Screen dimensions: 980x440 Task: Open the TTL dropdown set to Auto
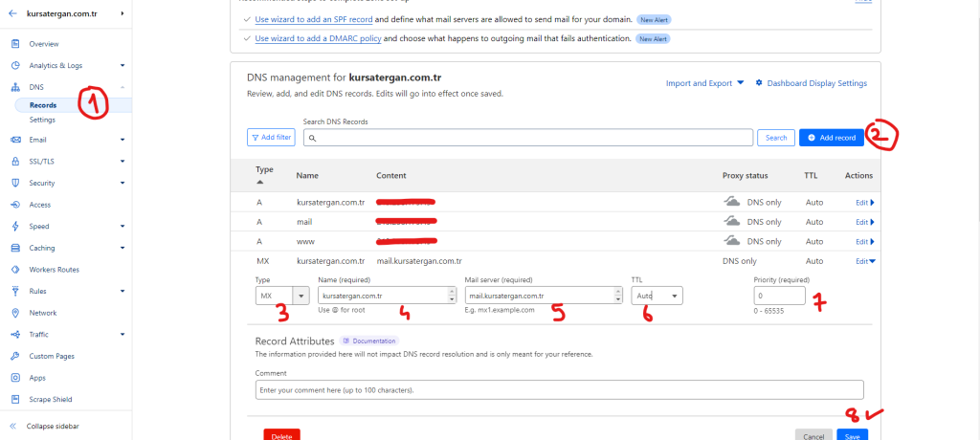pyautogui.click(x=657, y=296)
